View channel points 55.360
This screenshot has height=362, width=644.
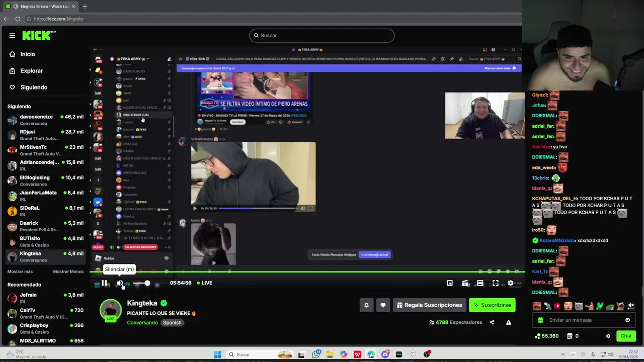(547, 336)
